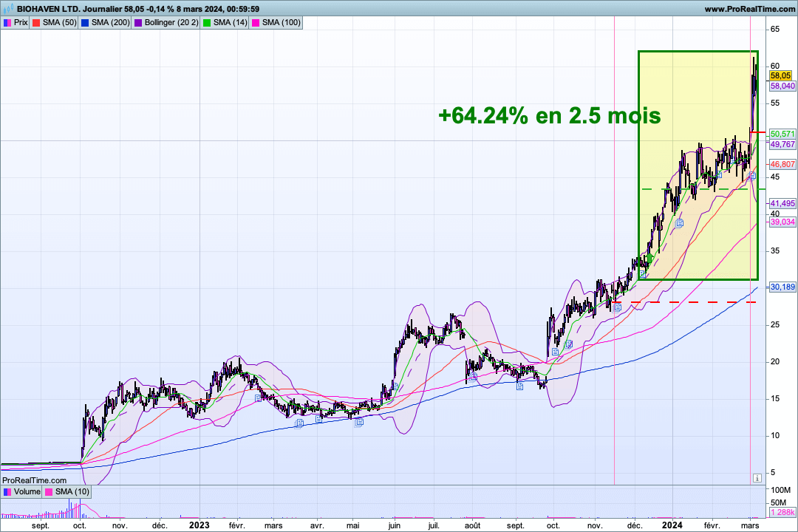This screenshot has width=798, height=532.
Task: Open the document icon at the November 2023 red dashed line
Action: 617,307
